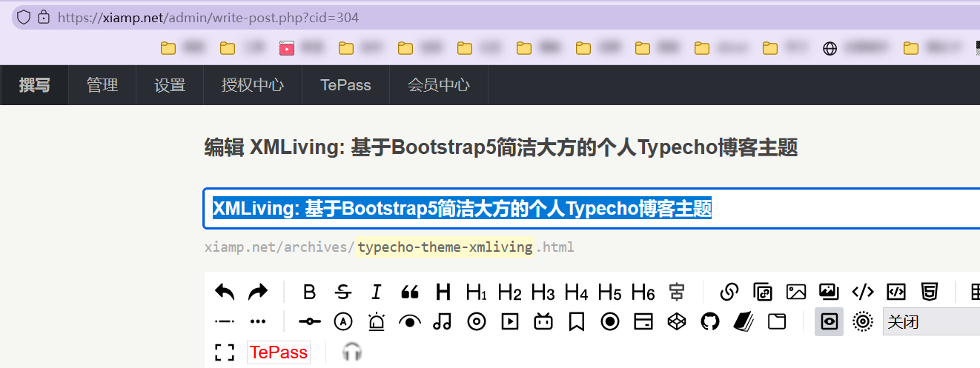Viewport: 980px width, 368px height.
Task: Click the HTML5 shield icon
Action: 930,292
